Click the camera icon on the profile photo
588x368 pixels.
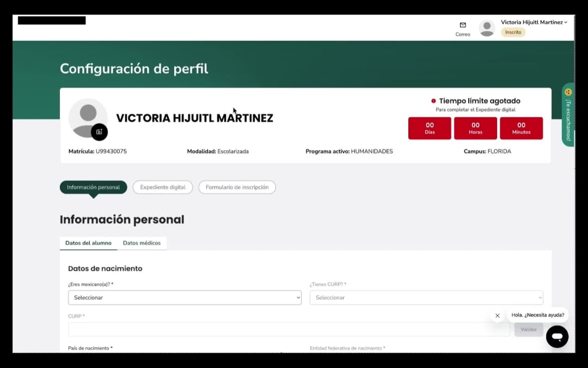pyautogui.click(x=100, y=132)
